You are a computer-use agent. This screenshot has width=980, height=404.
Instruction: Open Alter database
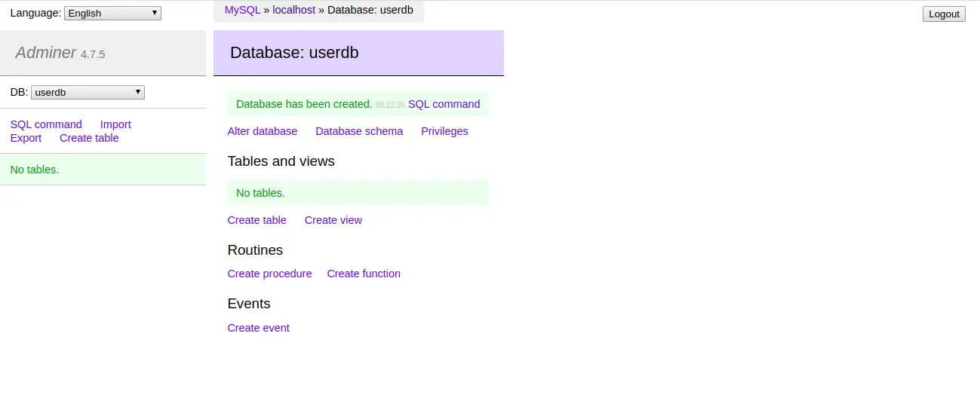pyautogui.click(x=263, y=131)
